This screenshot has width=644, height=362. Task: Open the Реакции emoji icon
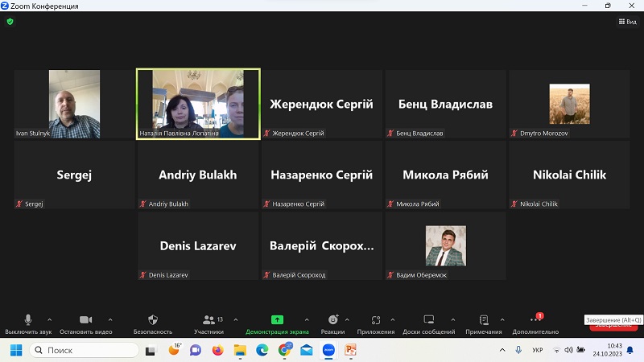tap(332, 320)
